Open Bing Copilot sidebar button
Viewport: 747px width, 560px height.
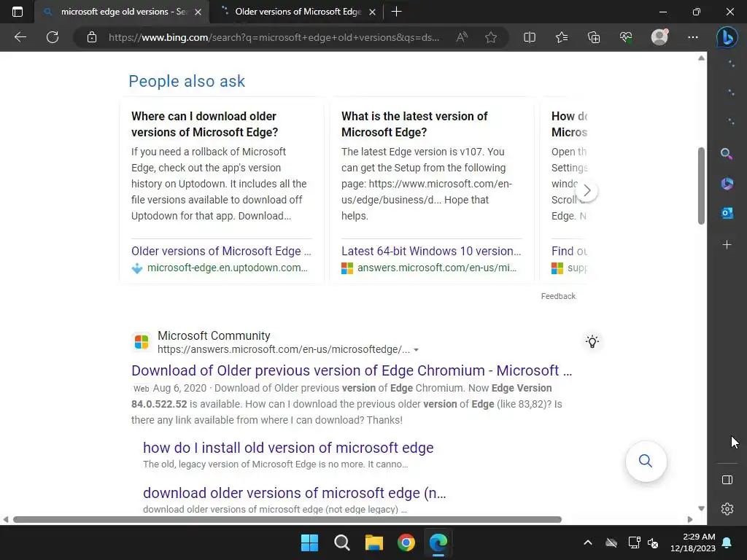click(727, 37)
